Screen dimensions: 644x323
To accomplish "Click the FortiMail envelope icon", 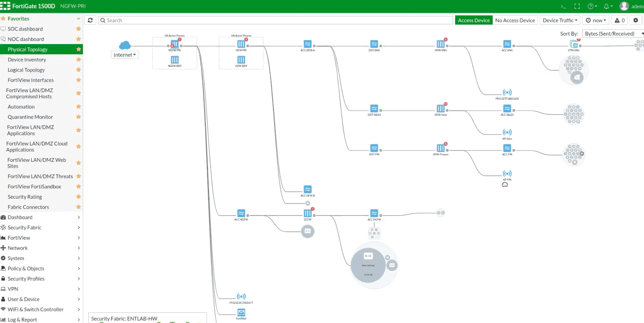I will coord(241,313).
